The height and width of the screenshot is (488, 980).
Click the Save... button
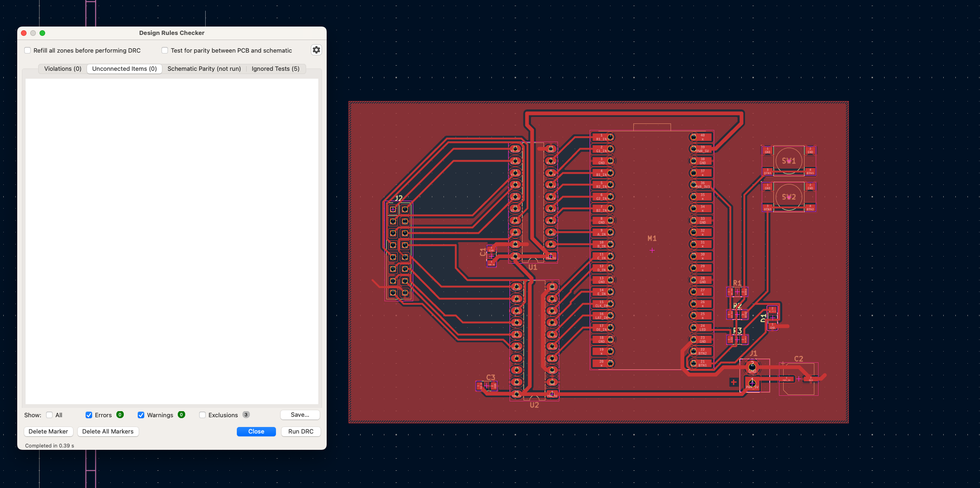click(300, 414)
